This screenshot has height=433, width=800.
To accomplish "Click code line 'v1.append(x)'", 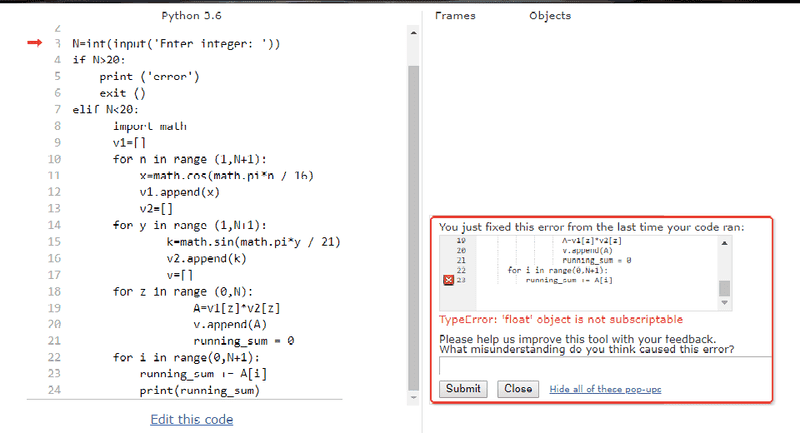I will [x=180, y=192].
